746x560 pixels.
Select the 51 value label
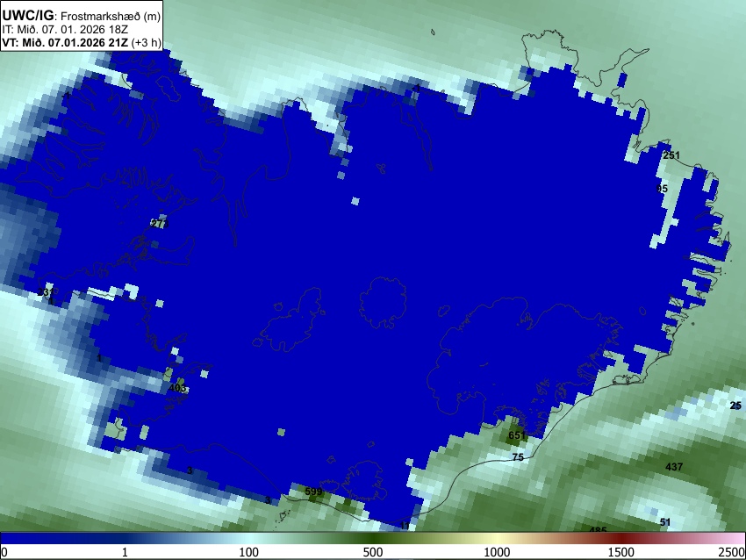coord(665,522)
